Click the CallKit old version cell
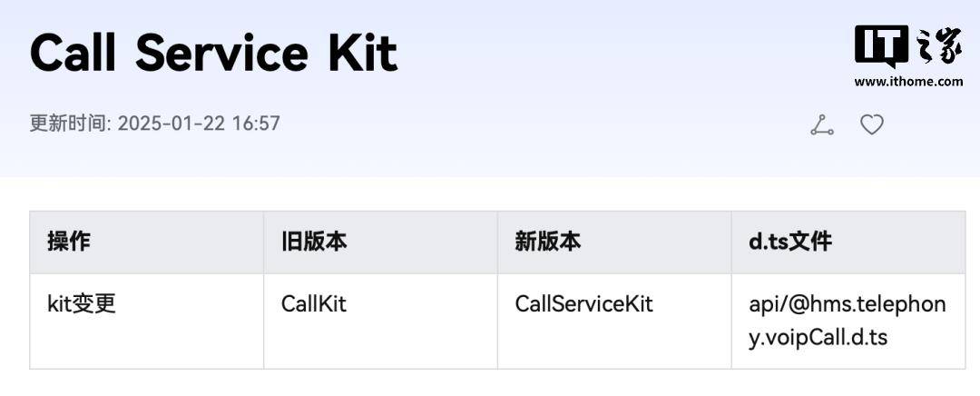Viewport: 980px width, 396px height. point(314,304)
